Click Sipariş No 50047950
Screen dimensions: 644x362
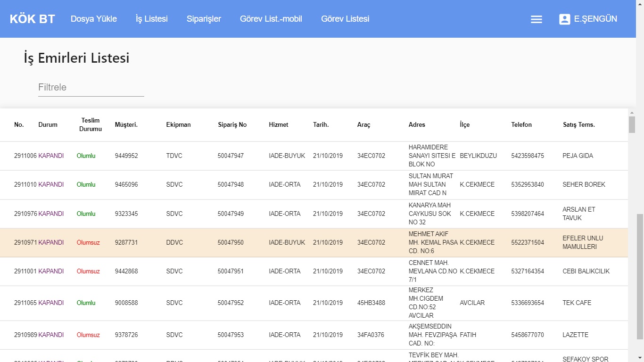(x=231, y=243)
